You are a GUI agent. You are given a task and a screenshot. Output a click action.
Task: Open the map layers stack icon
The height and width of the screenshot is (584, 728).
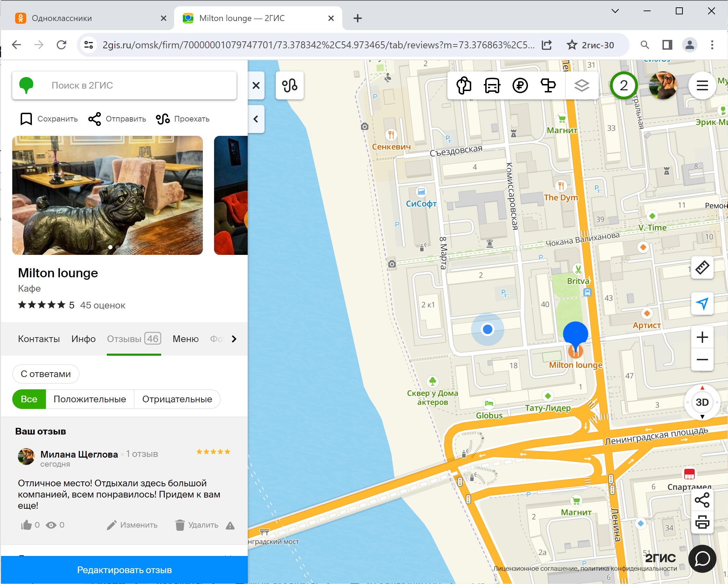pyautogui.click(x=581, y=85)
